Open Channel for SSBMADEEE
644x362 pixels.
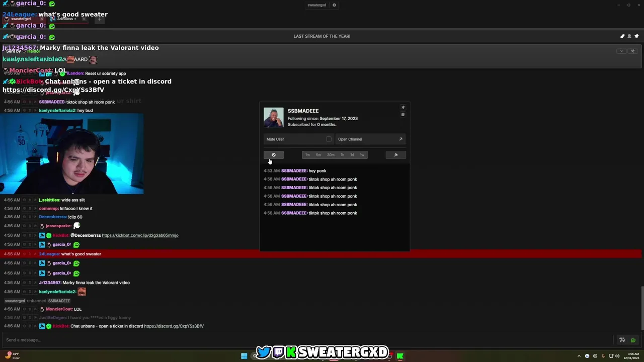pos(370,139)
